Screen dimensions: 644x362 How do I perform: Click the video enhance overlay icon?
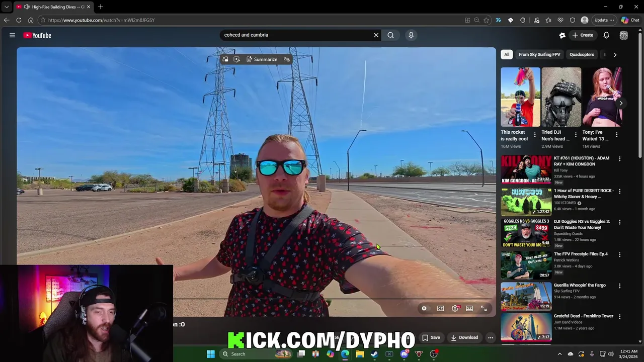coord(237,59)
